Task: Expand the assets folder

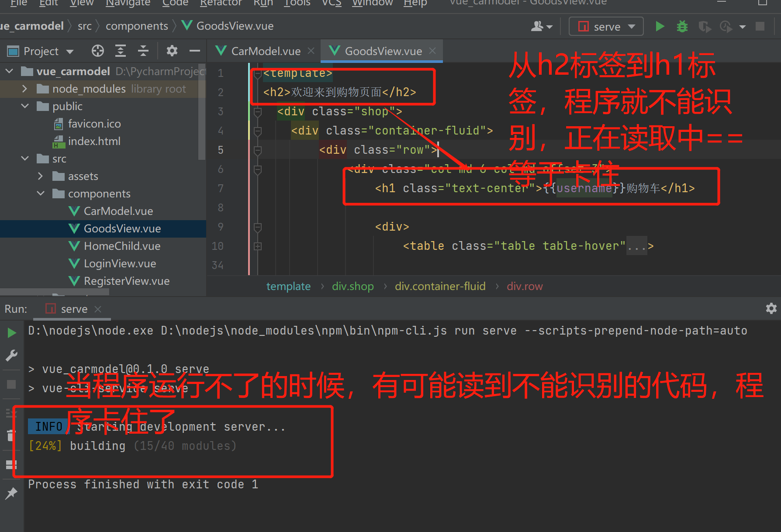Action: (41, 176)
